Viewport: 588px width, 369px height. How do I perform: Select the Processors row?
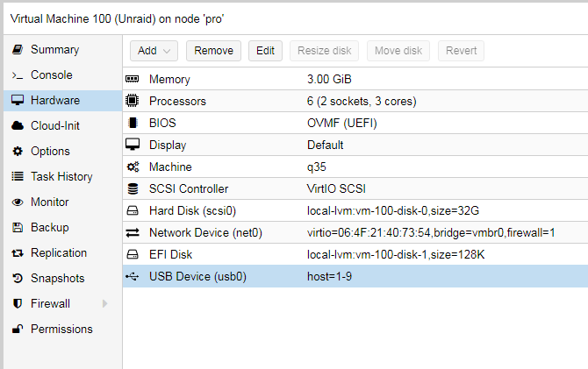(355, 101)
